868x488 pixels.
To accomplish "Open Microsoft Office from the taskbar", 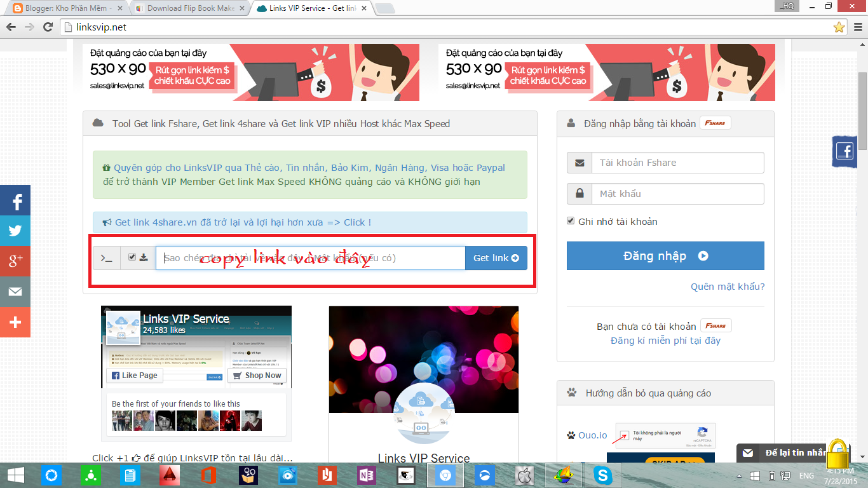I will (x=209, y=475).
